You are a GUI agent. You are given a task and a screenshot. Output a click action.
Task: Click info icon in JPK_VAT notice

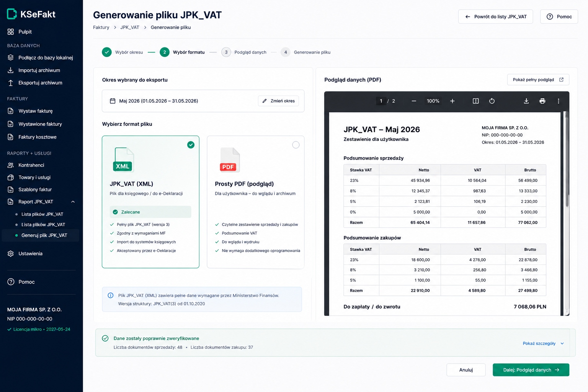click(111, 296)
